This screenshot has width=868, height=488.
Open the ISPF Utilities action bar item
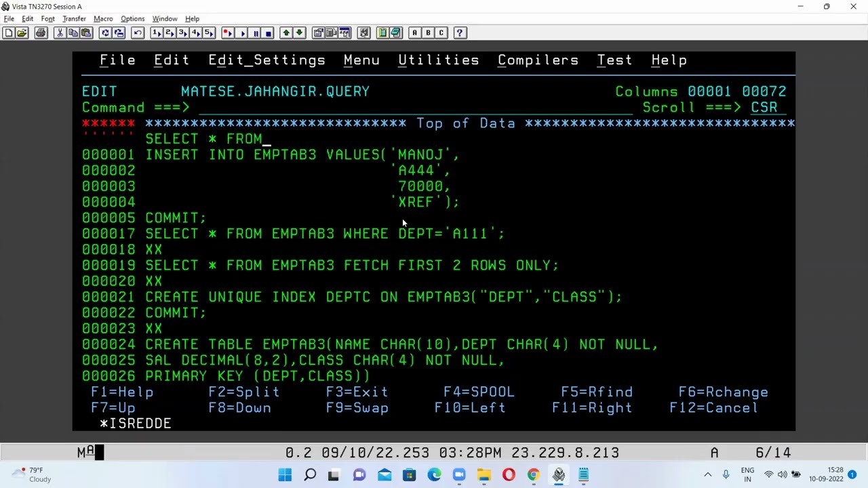tap(438, 60)
